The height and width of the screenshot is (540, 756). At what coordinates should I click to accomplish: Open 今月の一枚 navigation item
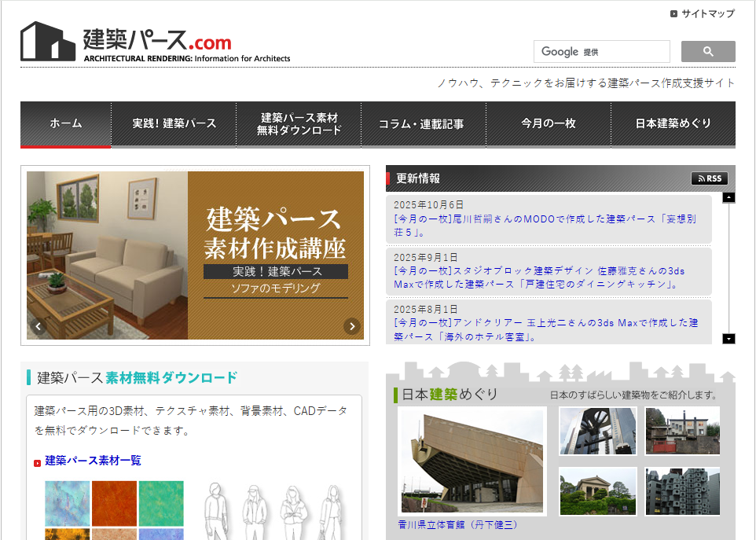tap(548, 123)
